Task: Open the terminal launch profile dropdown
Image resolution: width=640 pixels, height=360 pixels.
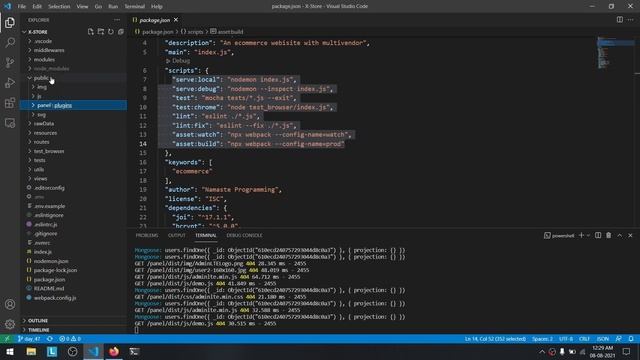Action: (588, 236)
